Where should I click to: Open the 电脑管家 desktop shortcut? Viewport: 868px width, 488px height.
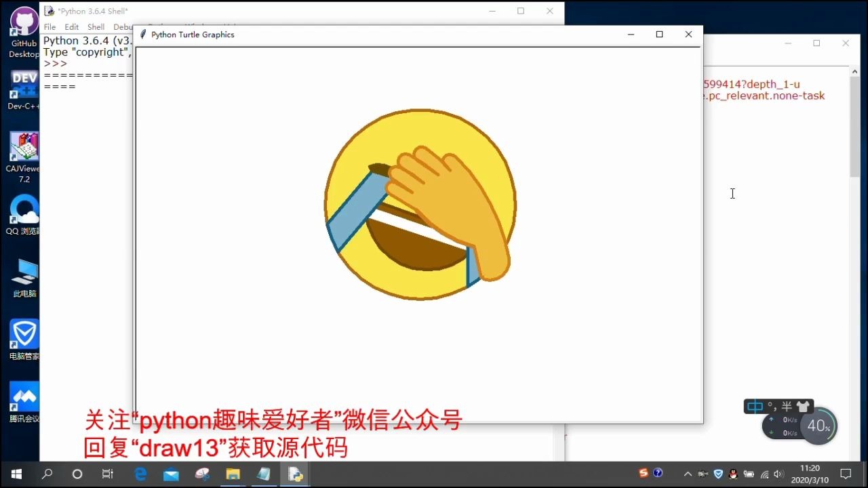click(24, 340)
